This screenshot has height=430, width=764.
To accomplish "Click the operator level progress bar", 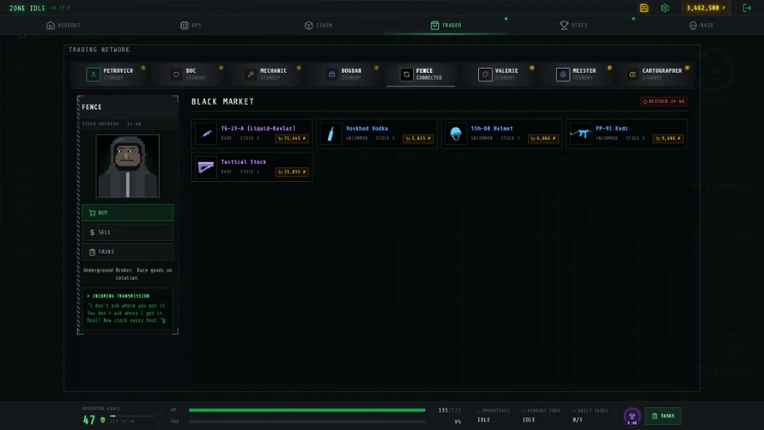I will [x=132, y=416].
